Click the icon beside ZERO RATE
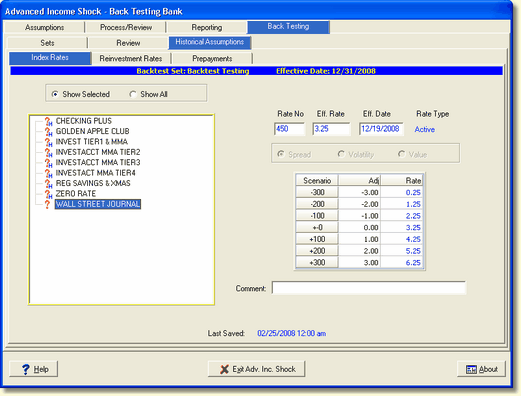The height and width of the screenshot is (396, 521). click(x=48, y=194)
